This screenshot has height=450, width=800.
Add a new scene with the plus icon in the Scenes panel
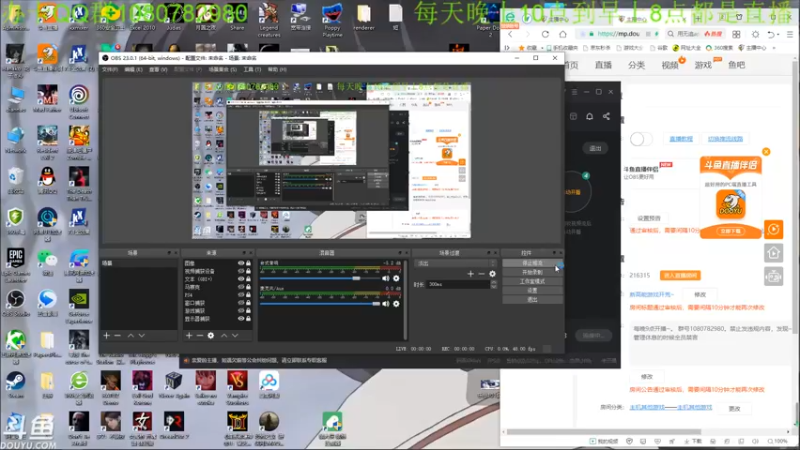(106, 336)
